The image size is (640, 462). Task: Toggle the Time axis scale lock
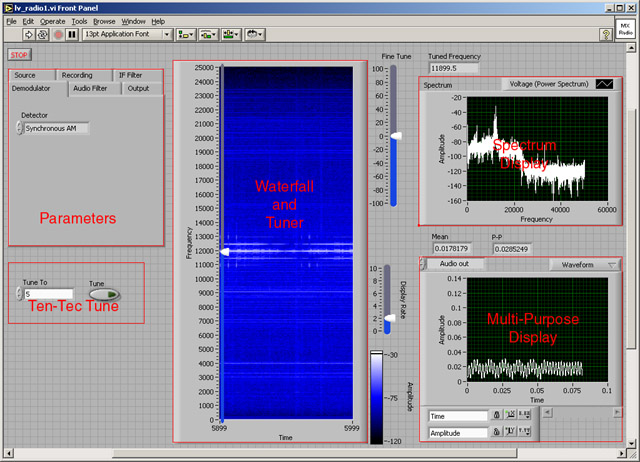[497, 415]
